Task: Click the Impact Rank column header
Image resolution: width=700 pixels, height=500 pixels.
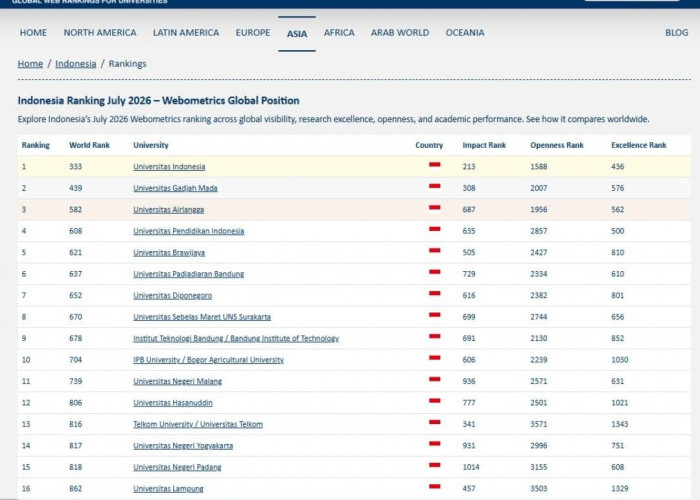Action: [x=484, y=145]
